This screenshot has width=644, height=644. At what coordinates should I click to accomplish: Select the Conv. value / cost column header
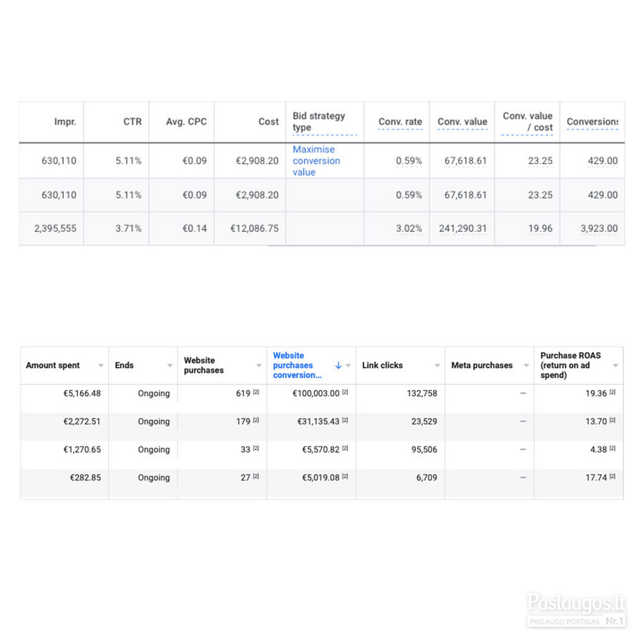(527, 122)
